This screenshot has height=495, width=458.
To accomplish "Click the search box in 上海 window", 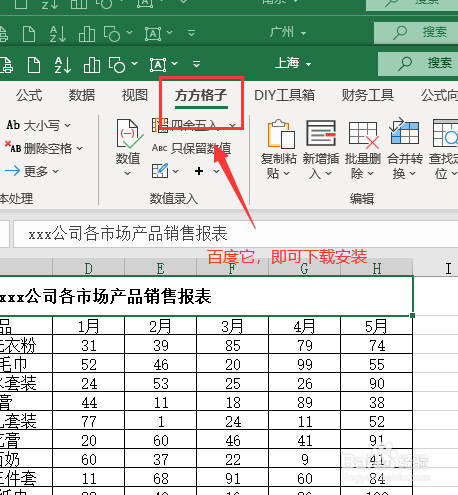I will [418, 63].
